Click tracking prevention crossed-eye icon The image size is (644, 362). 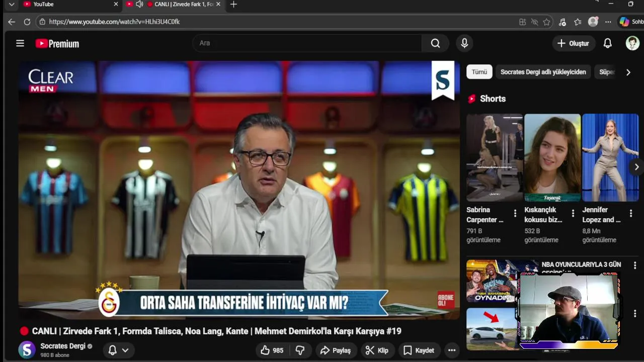[534, 22]
